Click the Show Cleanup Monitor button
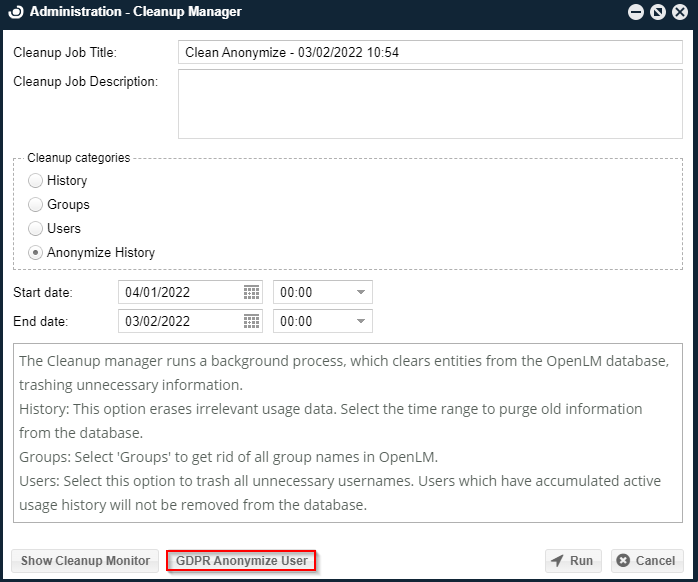698x582 pixels. tap(85, 561)
